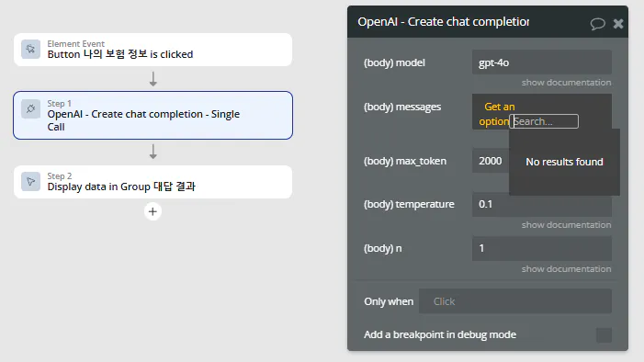Click the Step 2 arrow icon
The image size is (644, 362).
pos(31,182)
